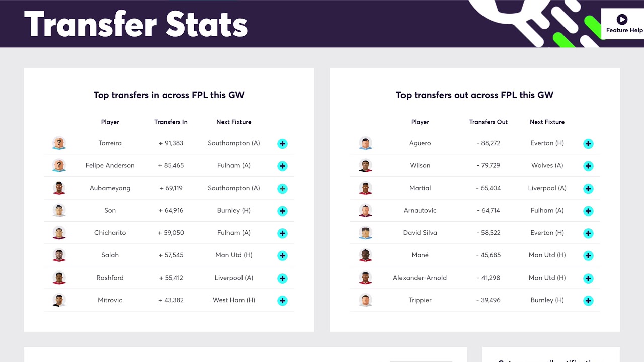Click Arnautovic's player avatar
This screenshot has height=362, width=644.
click(x=365, y=210)
